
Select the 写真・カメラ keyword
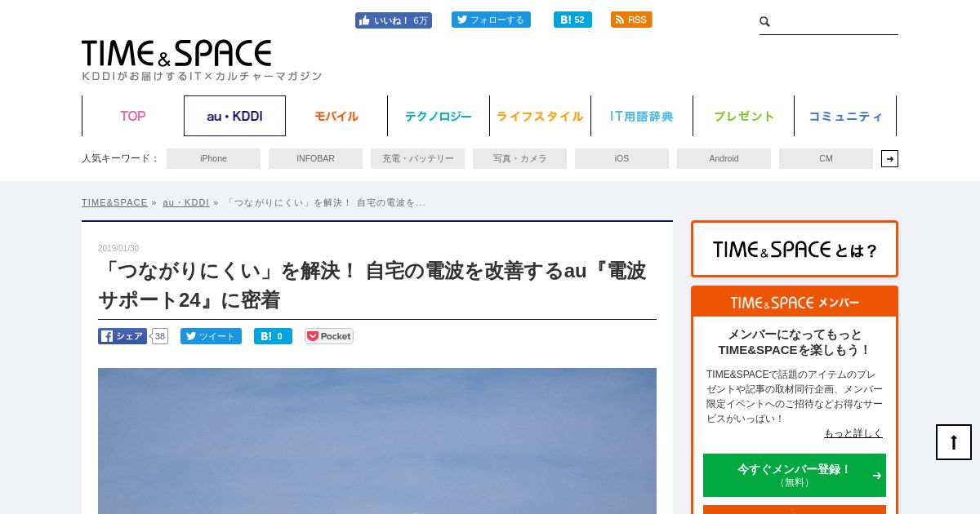pyautogui.click(x=519, y=158)
